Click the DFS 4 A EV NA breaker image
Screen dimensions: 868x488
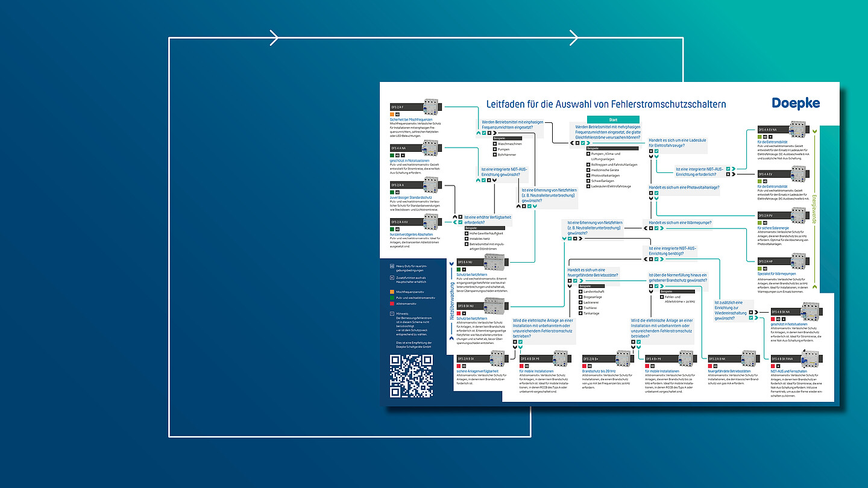pyautogui.click(x=798, y=130)
